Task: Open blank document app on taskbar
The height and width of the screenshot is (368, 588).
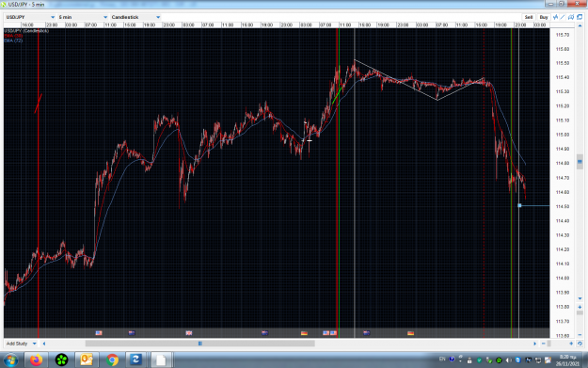Action: coord(161,360)
